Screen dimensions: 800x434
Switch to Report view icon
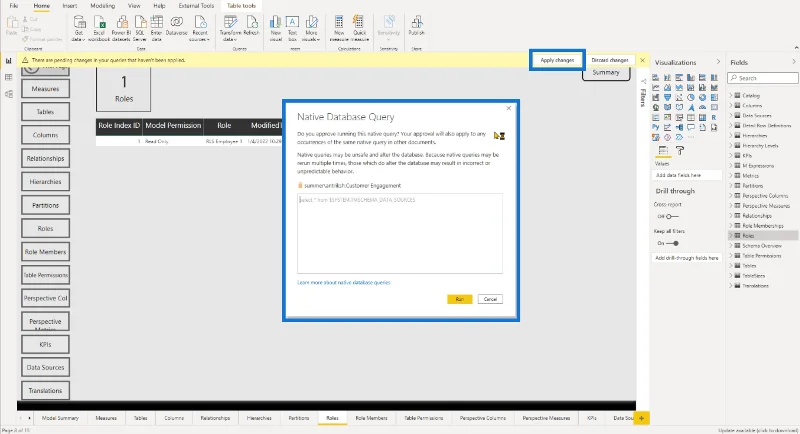9,60
